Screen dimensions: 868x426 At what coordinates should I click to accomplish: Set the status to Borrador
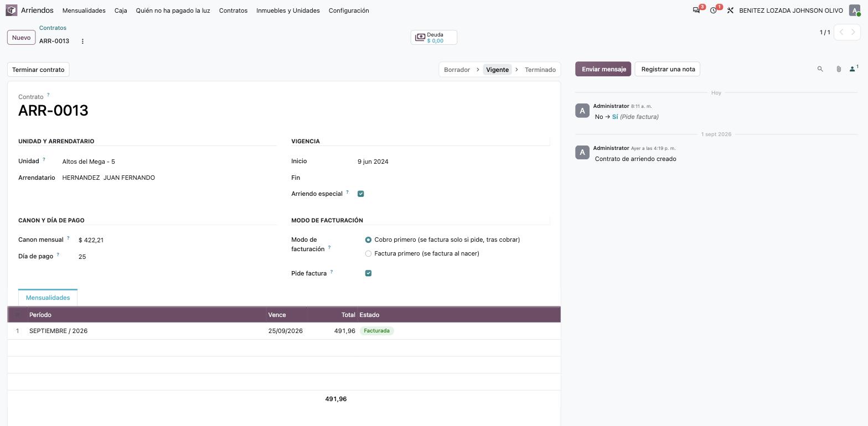click(x=457, y=70)
